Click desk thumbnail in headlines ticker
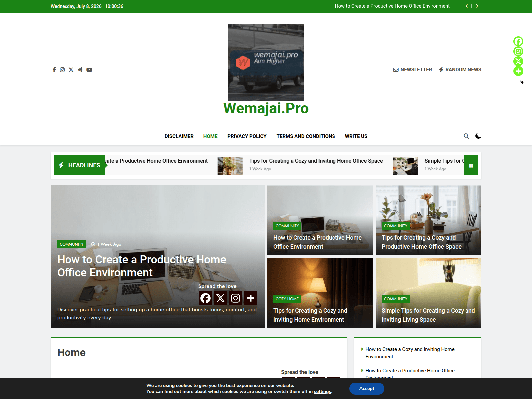532x399 pixels. pos(405,166)
